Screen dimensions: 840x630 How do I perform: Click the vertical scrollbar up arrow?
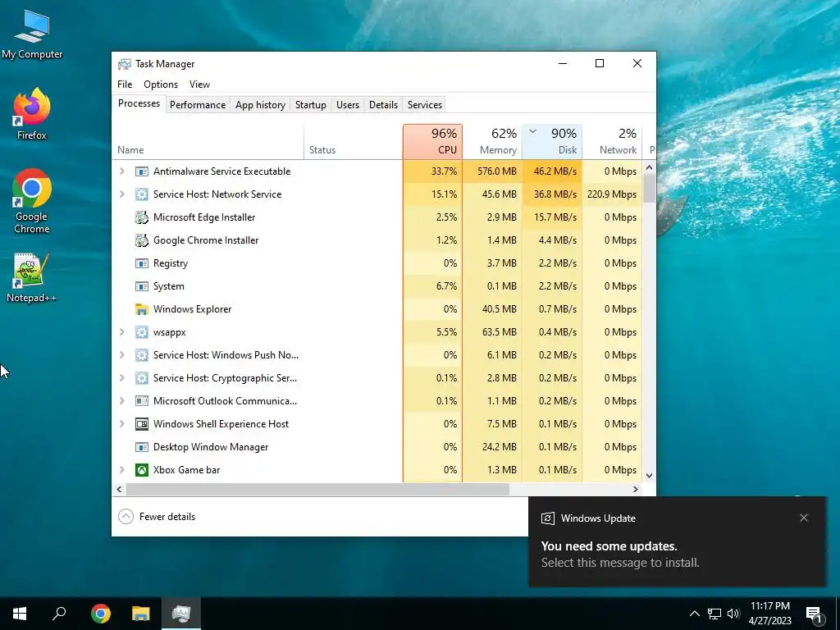coord(650,167)
